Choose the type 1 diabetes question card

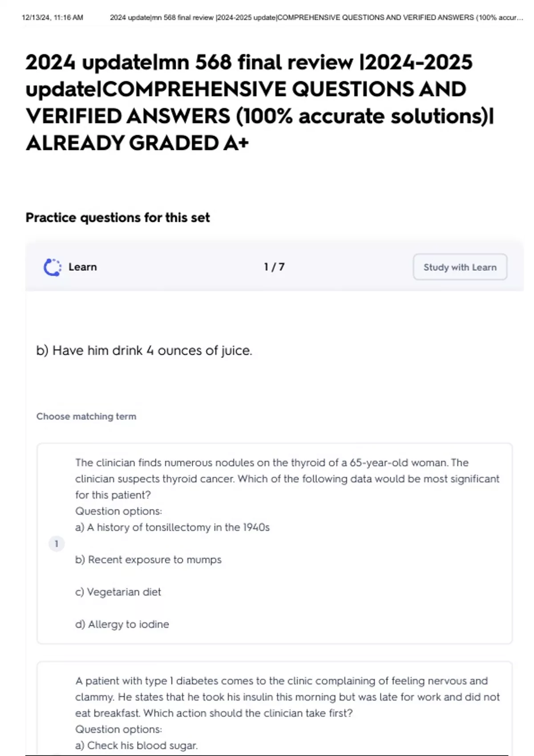[x=274, y=709]
